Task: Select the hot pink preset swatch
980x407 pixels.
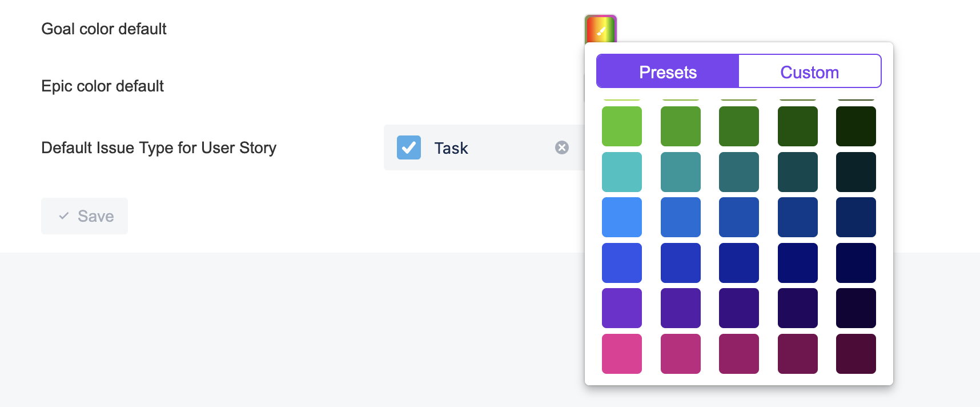Action: click(622, 354)
